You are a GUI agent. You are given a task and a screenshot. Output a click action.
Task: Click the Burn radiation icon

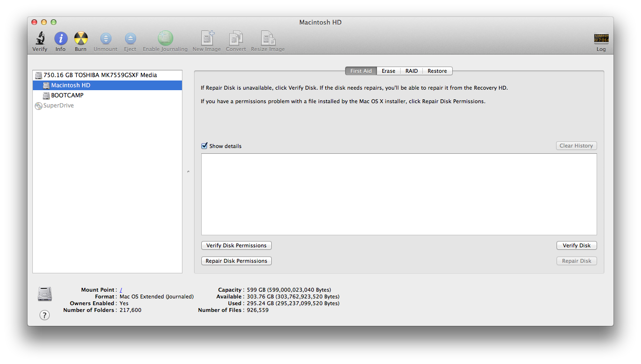click(x=81, y=39)
